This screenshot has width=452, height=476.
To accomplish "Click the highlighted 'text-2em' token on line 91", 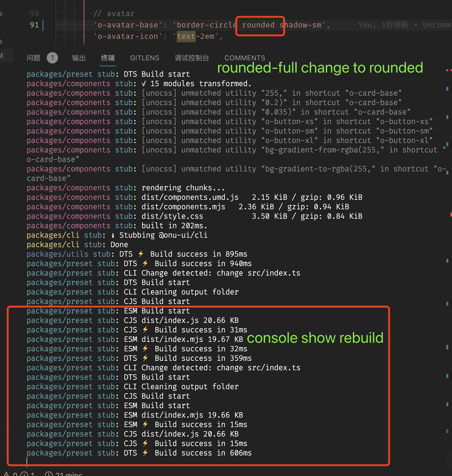I will pyautogui.click(x=186, y=36).
